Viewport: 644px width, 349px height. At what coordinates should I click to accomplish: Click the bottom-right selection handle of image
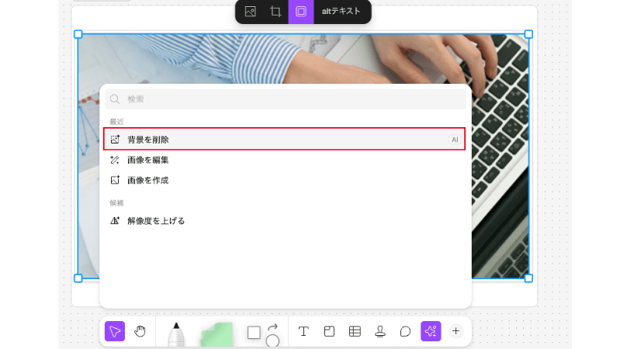[528, 278]
